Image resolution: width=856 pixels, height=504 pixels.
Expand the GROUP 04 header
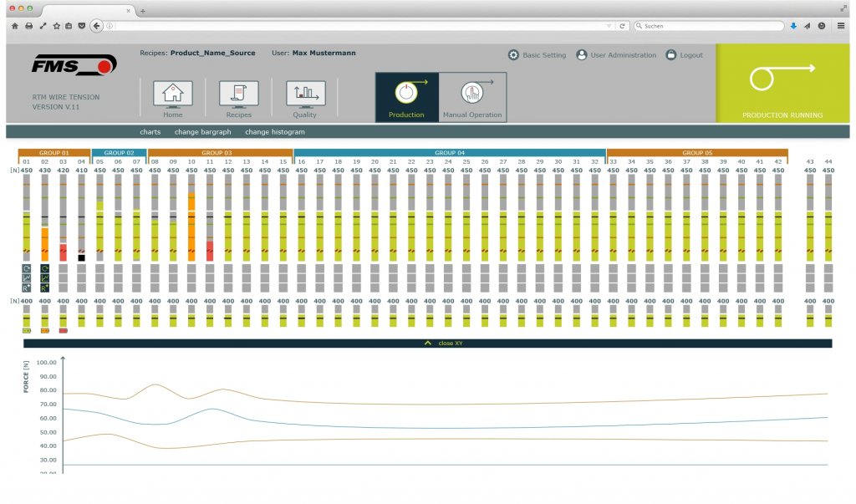(x=450, y=153)
